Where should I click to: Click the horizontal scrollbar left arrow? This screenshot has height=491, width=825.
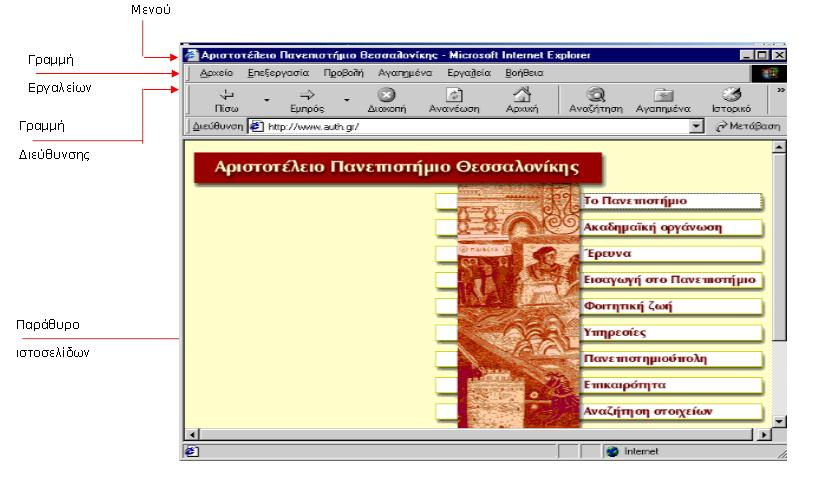(192, 435)
